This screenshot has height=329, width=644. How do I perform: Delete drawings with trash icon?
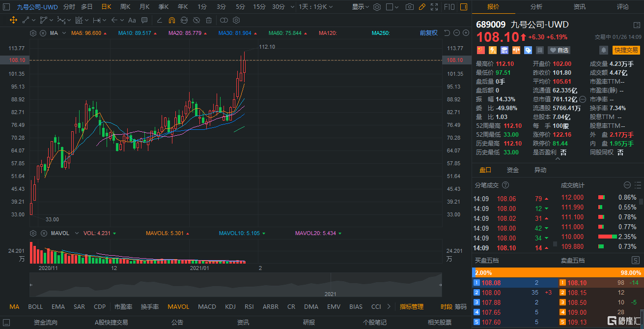point(209,20)
